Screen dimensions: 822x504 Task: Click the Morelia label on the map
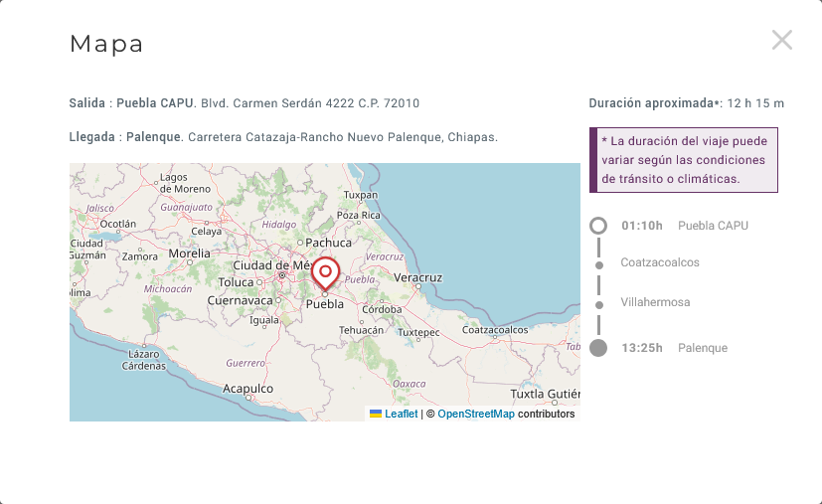tap(189, 253)
